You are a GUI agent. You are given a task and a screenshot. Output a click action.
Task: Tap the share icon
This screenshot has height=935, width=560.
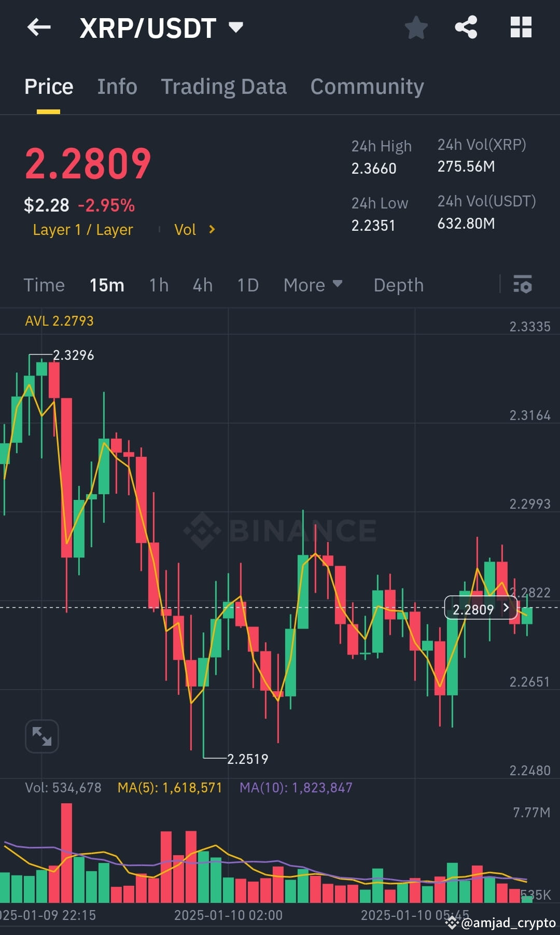tap(466, 27)
